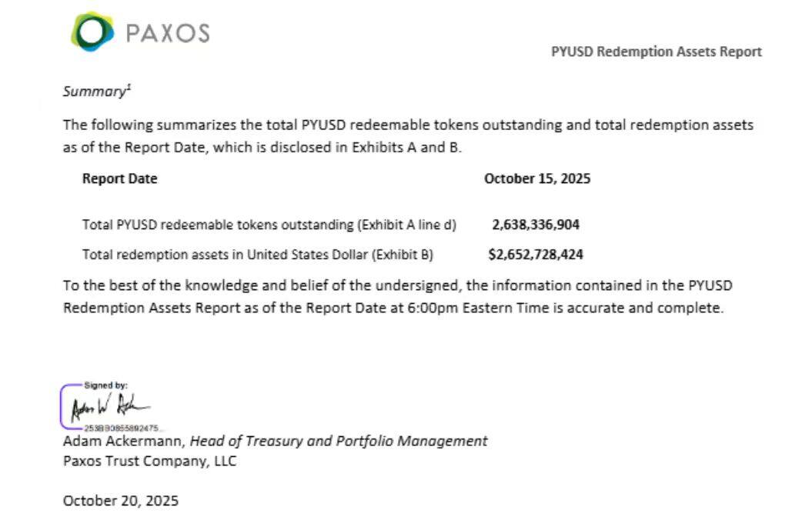The image size is (812, 520).
Task: Select Paxos Trust Company, LLC line
Action: point(149,462)
